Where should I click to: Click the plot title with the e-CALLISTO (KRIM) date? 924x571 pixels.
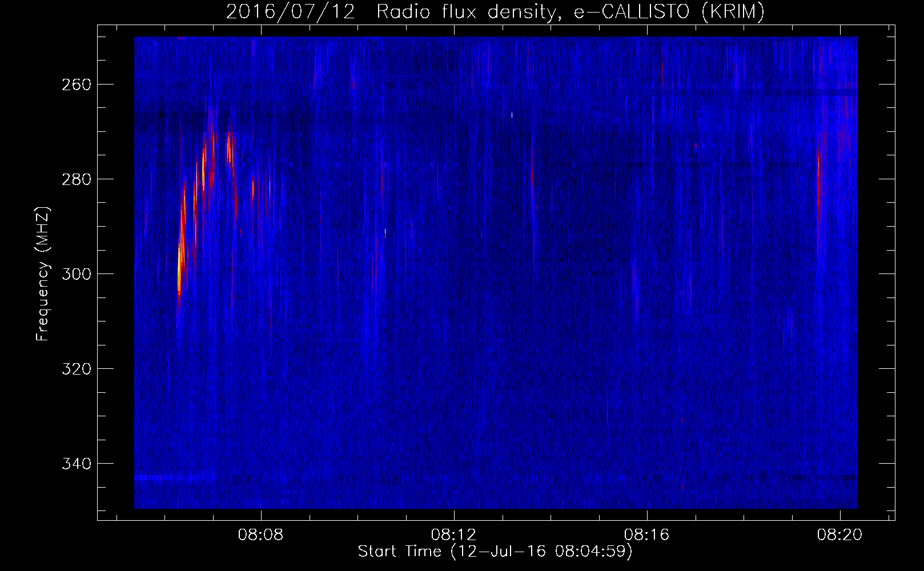coord(495,12)
